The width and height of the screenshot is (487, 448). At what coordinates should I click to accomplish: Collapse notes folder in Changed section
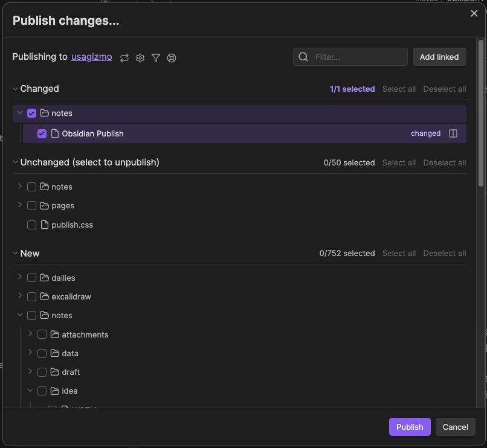(20, 112)
